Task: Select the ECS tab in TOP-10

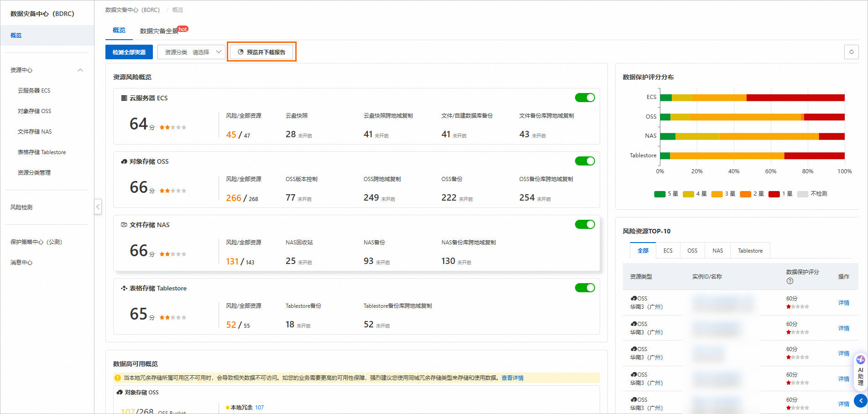Action: 668,251
